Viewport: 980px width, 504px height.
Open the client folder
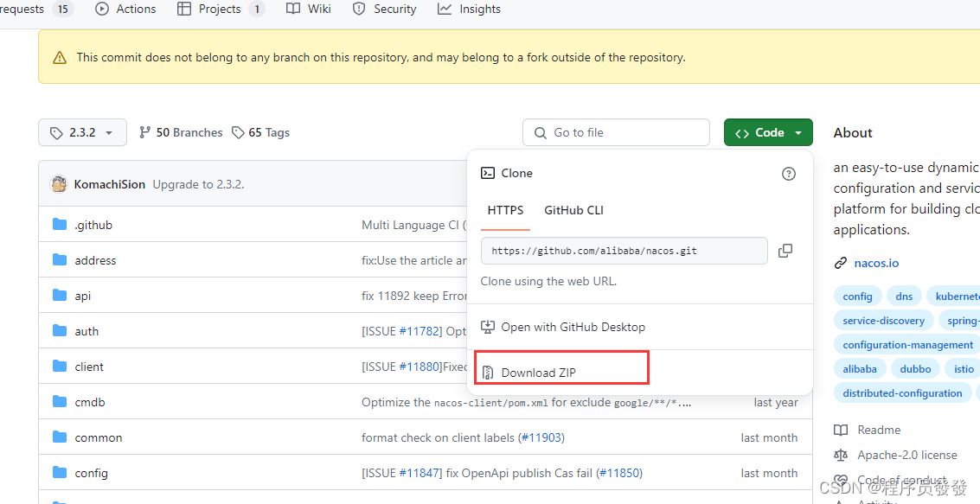tap(89, 367)
